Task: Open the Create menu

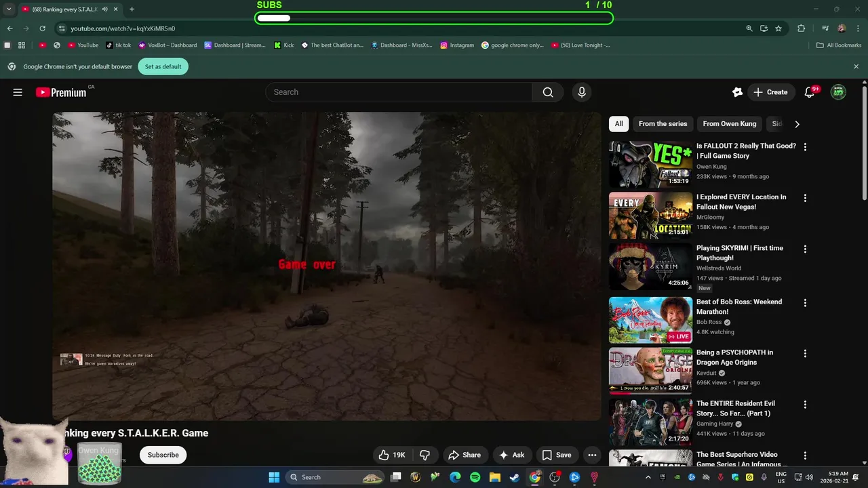Action: coord(771,92)
